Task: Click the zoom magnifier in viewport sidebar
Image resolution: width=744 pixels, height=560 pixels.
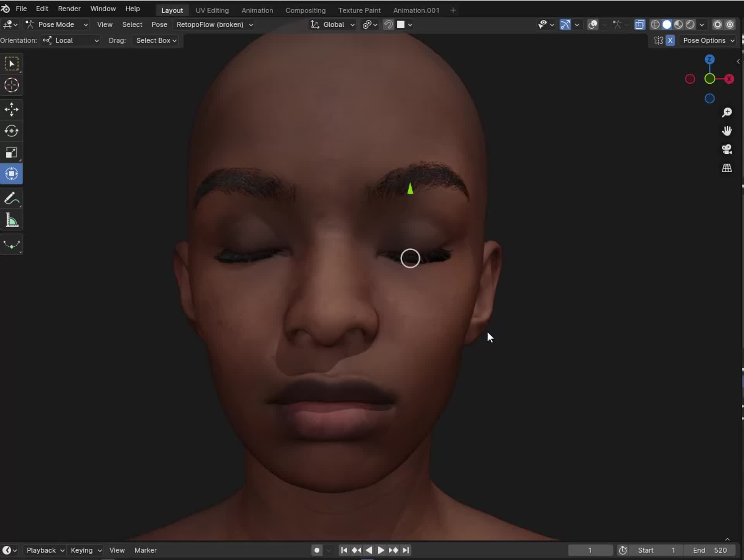Action: coord(727,112)
